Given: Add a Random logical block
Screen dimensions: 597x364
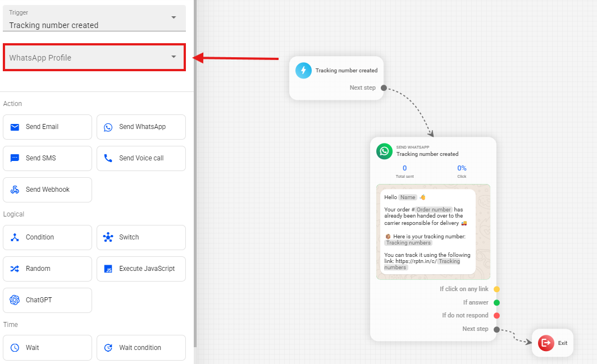Looking at the screenshot, I should 47,269.
